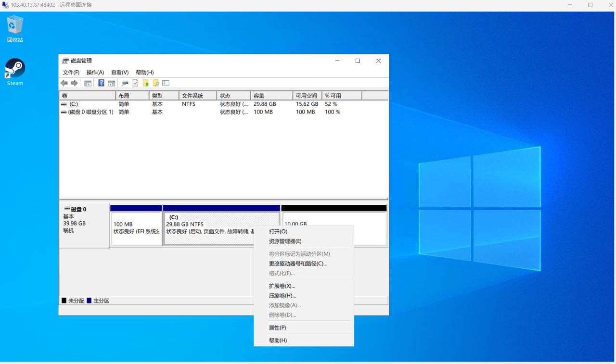Click the 文件系统 column header
The image size is (616, 364).
click(x=197, y=96)
